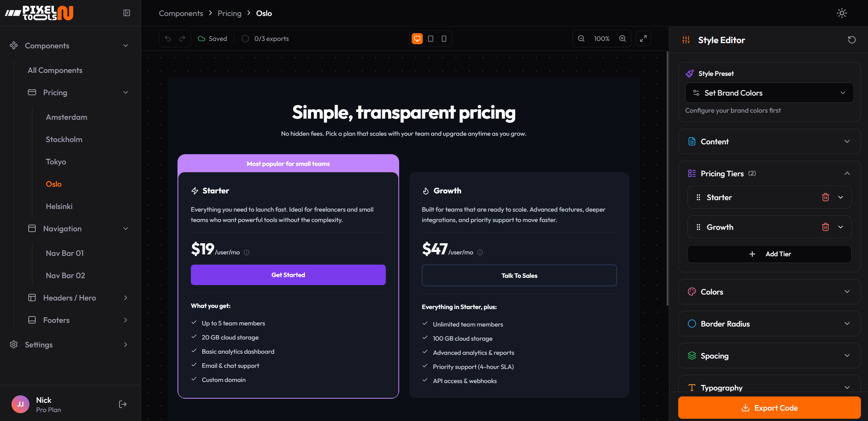Screen dimensions: 868x421
Task: Select the Tokyo pricing component
Action: (56, 161)
